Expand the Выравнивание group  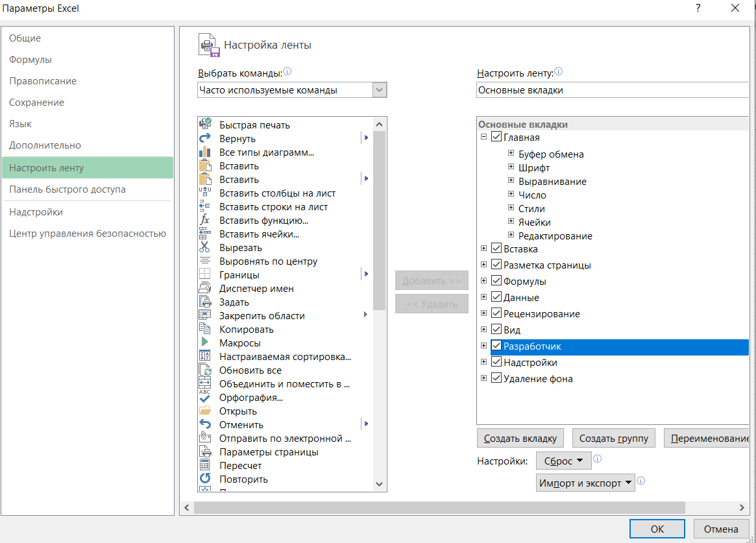[x=511, y=180]
